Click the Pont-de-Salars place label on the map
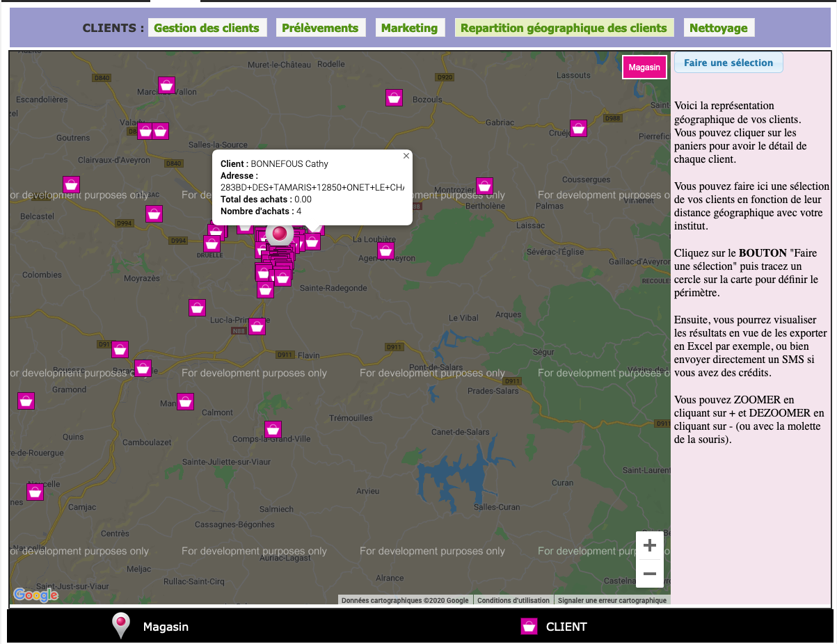837x644 pixels. click(437, 367)
